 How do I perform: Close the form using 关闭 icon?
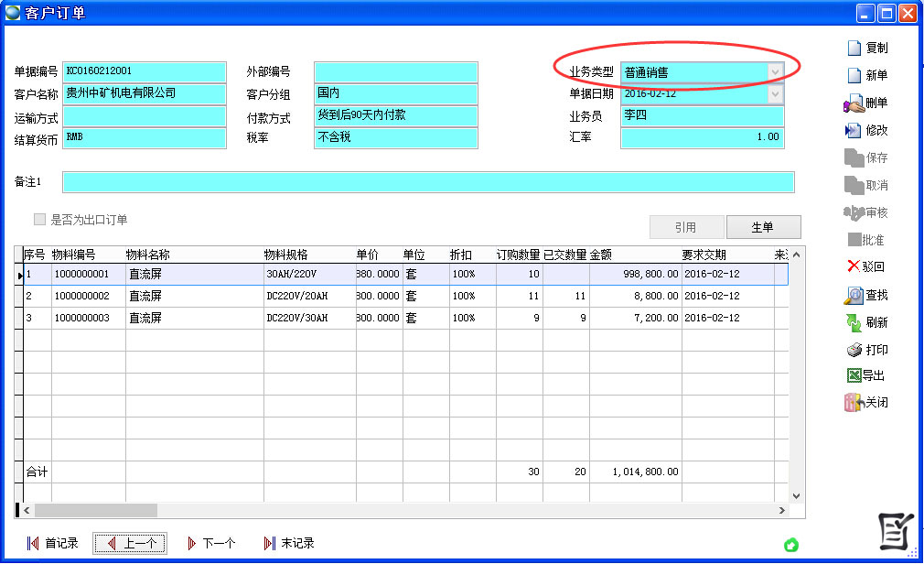pos(854,403)
